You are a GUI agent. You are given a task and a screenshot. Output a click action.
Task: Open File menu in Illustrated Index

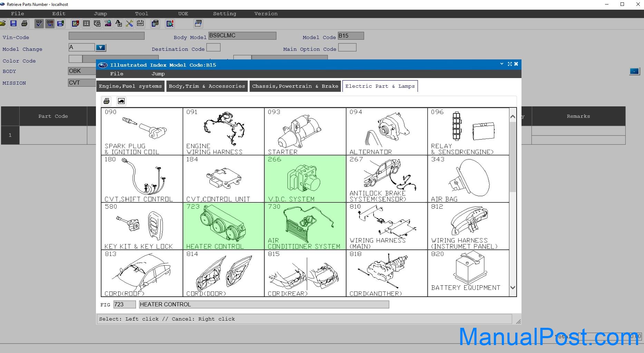(x=117, y=74)
